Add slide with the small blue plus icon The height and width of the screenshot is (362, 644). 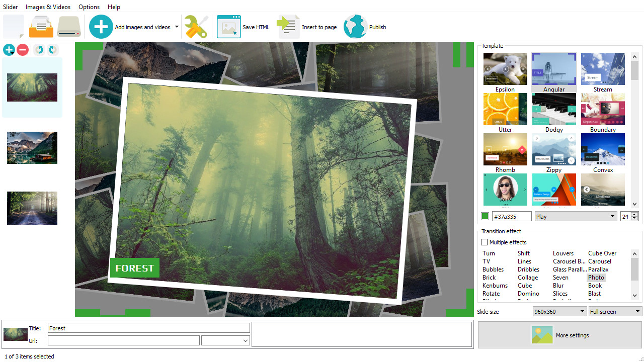(9, 50)
